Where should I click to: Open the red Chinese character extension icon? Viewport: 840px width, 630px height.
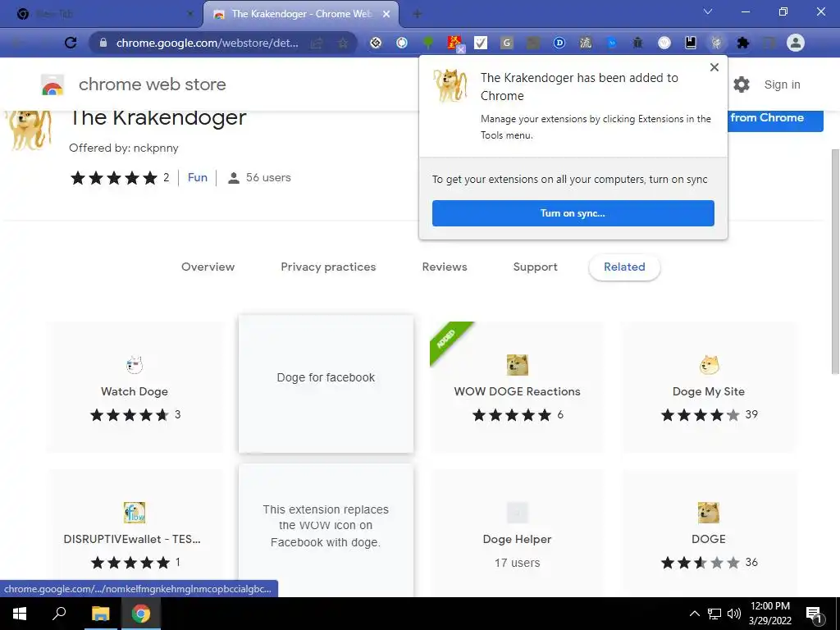454,43
